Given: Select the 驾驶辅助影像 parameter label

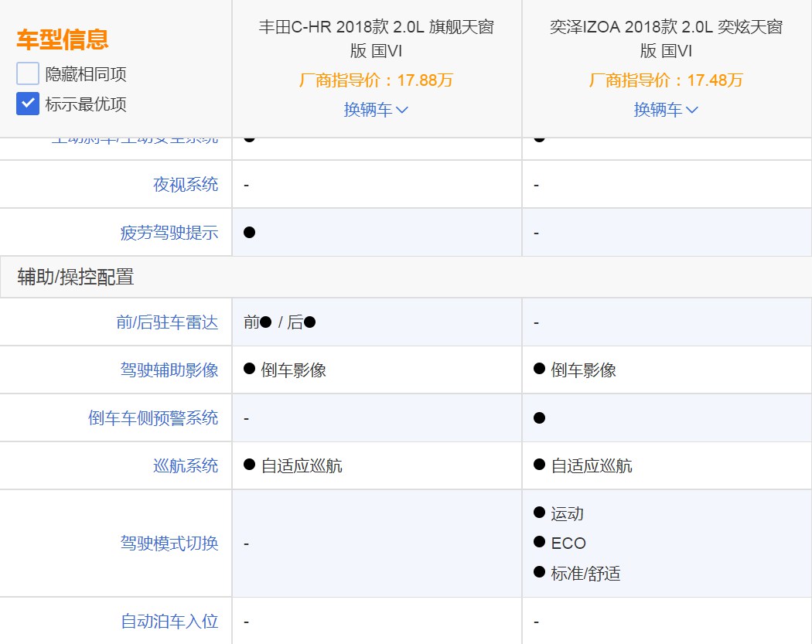Looking at the screenshot, I should click(x=169, y=370).
